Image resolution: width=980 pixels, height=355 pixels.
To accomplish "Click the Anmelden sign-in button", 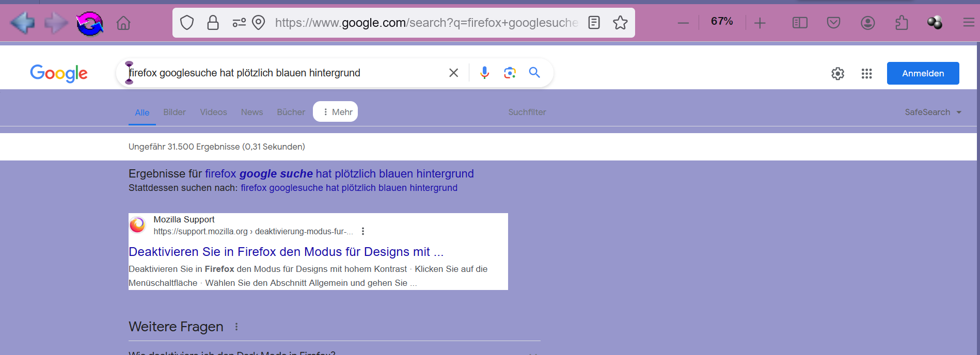I will (923, 73).
